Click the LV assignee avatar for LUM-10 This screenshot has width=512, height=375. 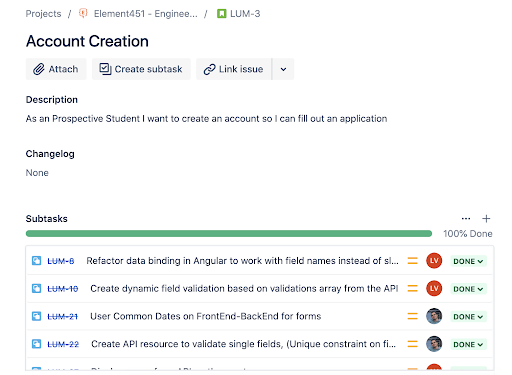click(x=434, y=288)
